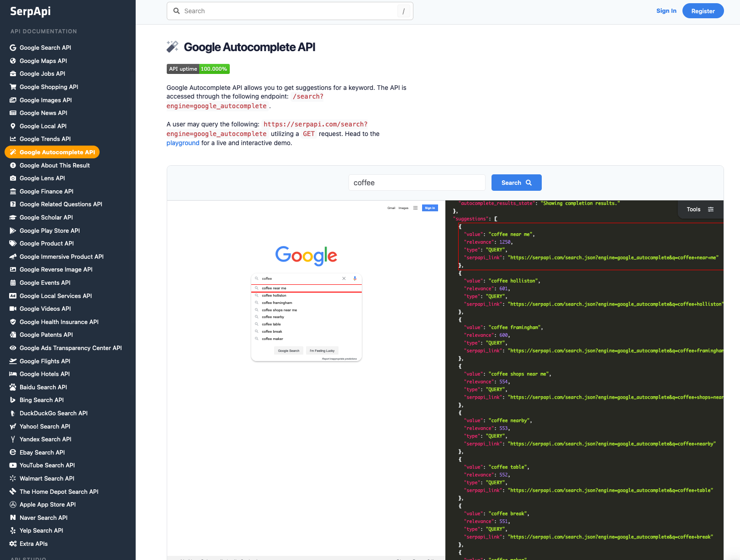Click the slash shortcut key badge
Viewport: 740px width, 560px height.
tap(403, 11)
